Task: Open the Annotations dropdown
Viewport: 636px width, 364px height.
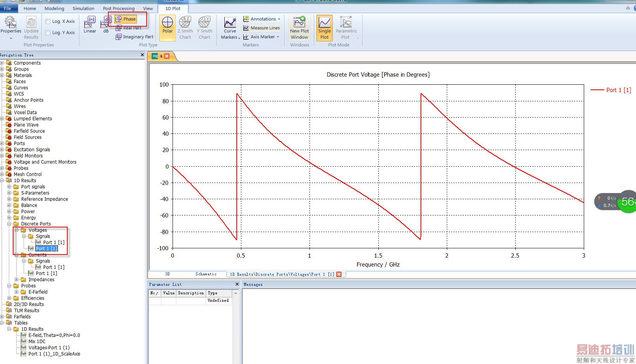Action: (x=262, y=19)
